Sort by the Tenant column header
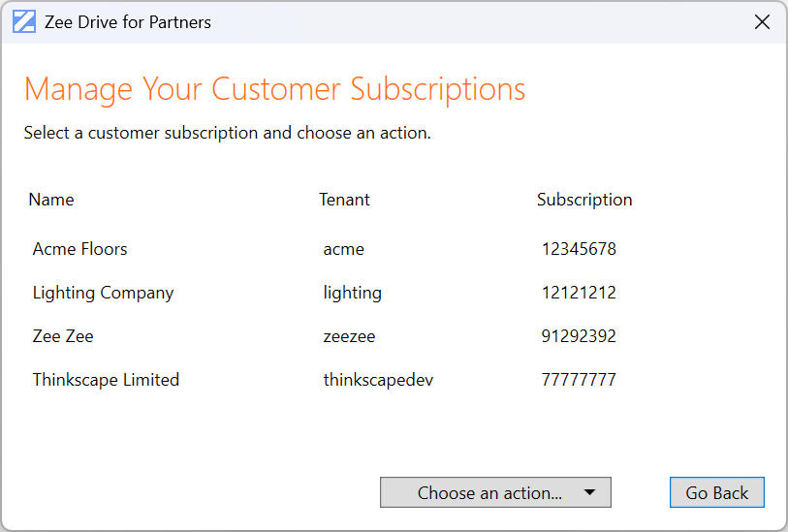The width and height of the screenshot is (788, 532). 344,200
